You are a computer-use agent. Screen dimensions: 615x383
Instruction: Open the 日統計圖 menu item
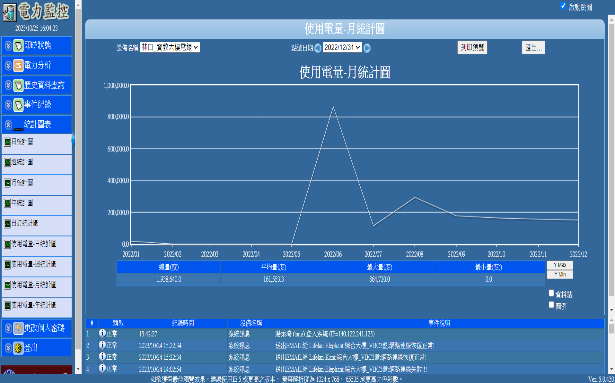pos(36,144)
